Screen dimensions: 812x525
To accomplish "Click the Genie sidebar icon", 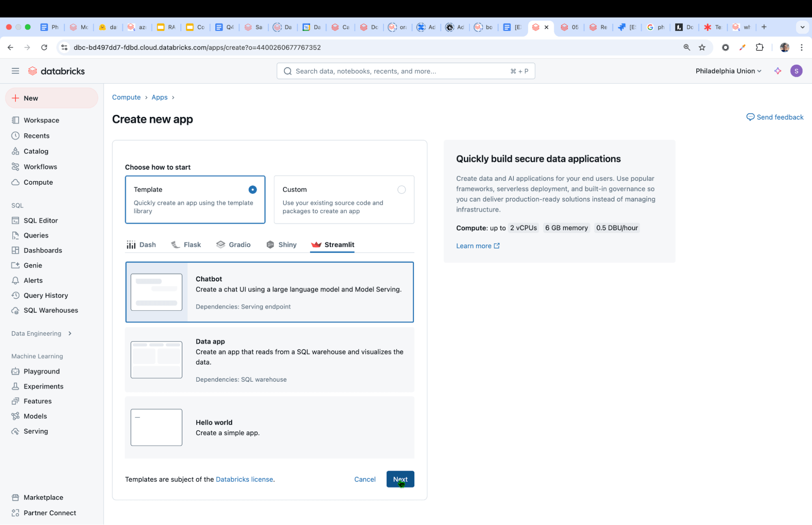I will point(15,265).
